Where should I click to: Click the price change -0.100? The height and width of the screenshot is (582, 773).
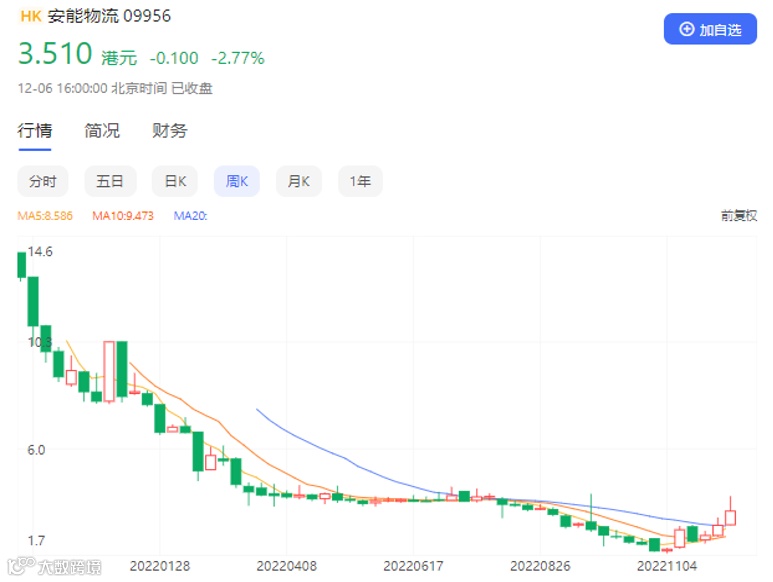174,58
